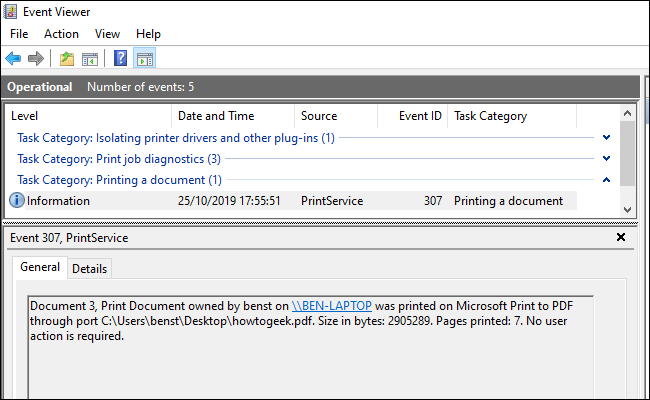Expand the Print job diagnostics group

point(606,159)
